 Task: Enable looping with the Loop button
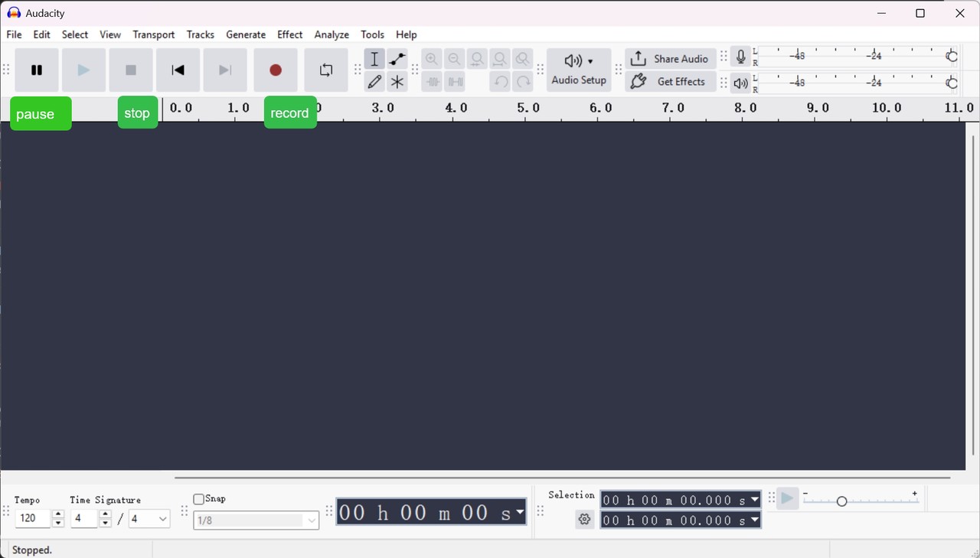click(x=326, y=69)
